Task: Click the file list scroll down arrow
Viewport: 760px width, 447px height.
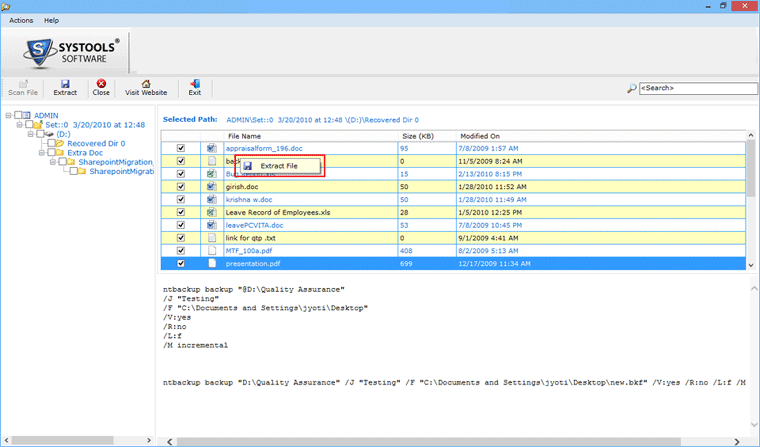Action: 751,265
